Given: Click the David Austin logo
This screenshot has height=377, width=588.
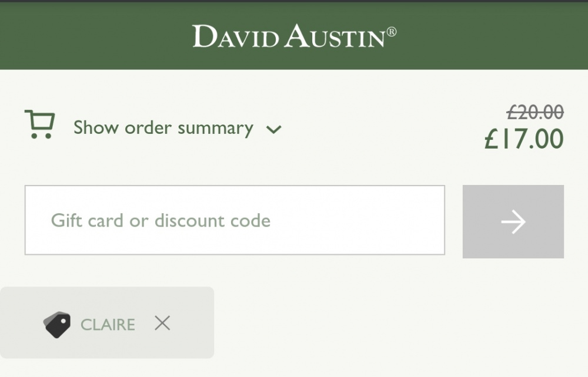Looking at the screenshot, I should click(295, 36).
